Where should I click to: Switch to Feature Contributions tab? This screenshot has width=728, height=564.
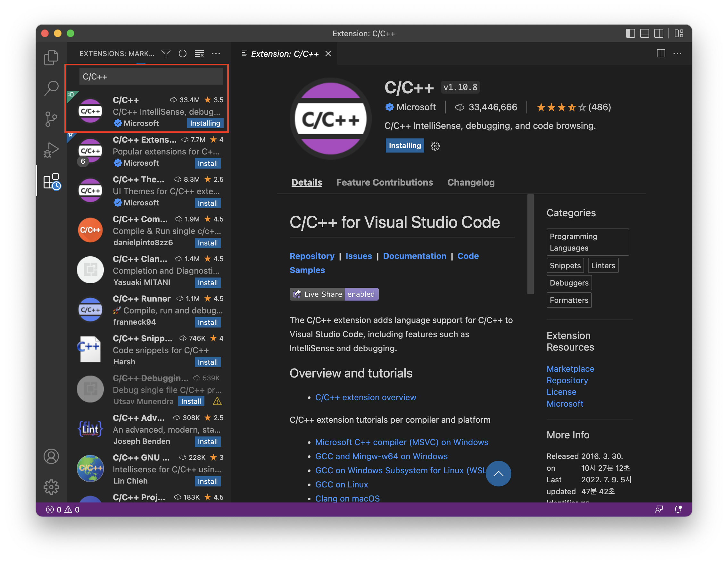(x=384, y=182)
